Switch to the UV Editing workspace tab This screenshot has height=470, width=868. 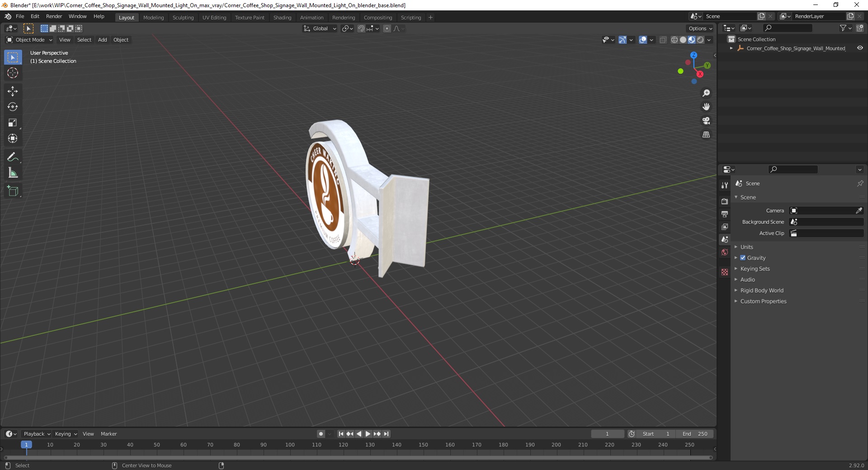pos(214,18)
